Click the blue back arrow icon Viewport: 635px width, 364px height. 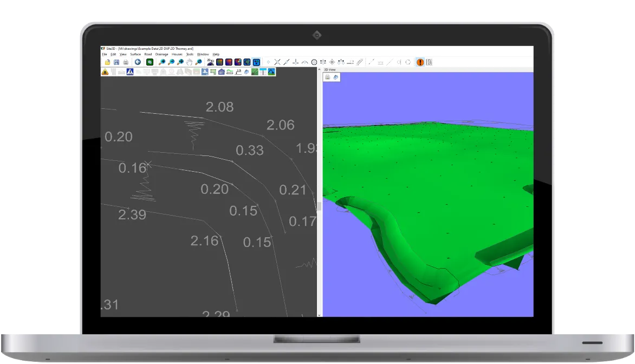(x=138, y=62)
